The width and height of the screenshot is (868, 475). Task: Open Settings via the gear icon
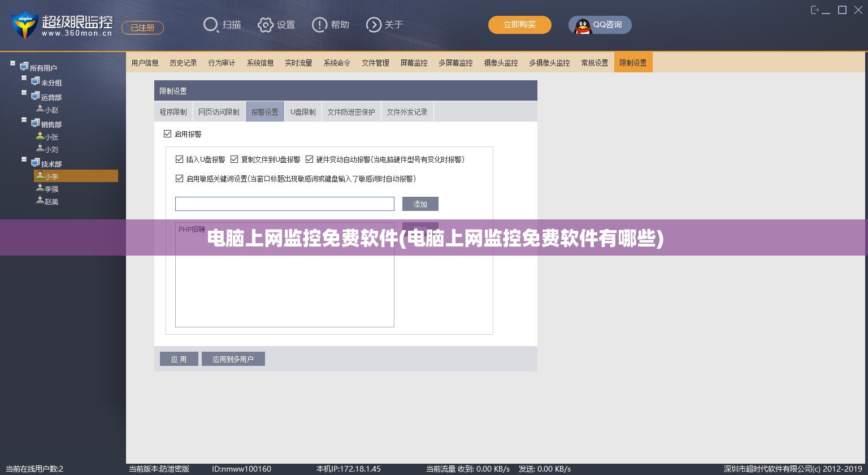tap(265, 25)
